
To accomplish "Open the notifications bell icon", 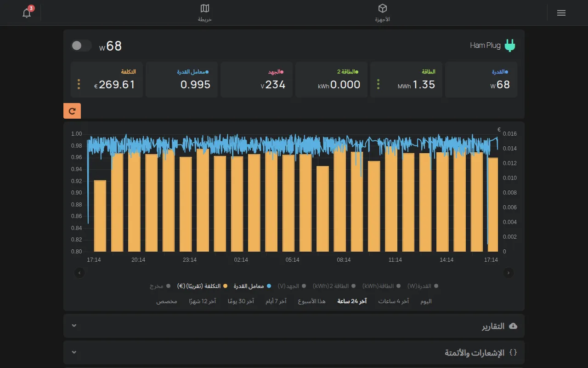I will pyautogui.click(x=27, y=13).
